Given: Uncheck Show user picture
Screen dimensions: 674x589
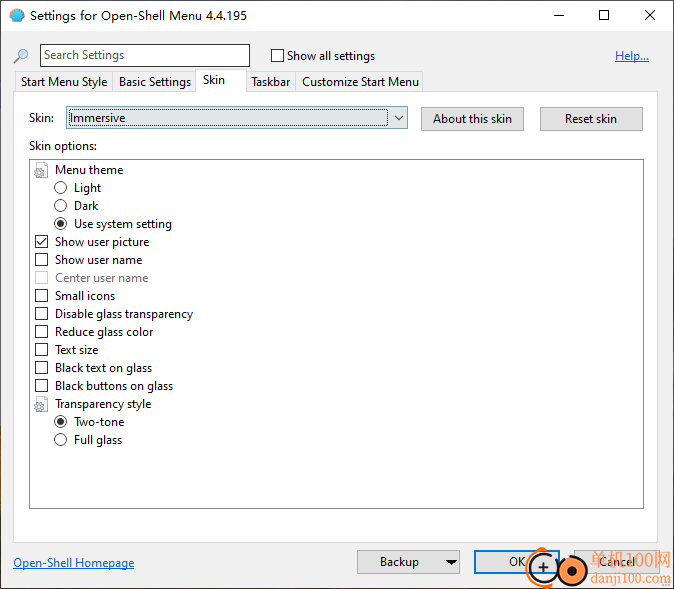Looking at the screenshot, I should (x=42, y=242).
